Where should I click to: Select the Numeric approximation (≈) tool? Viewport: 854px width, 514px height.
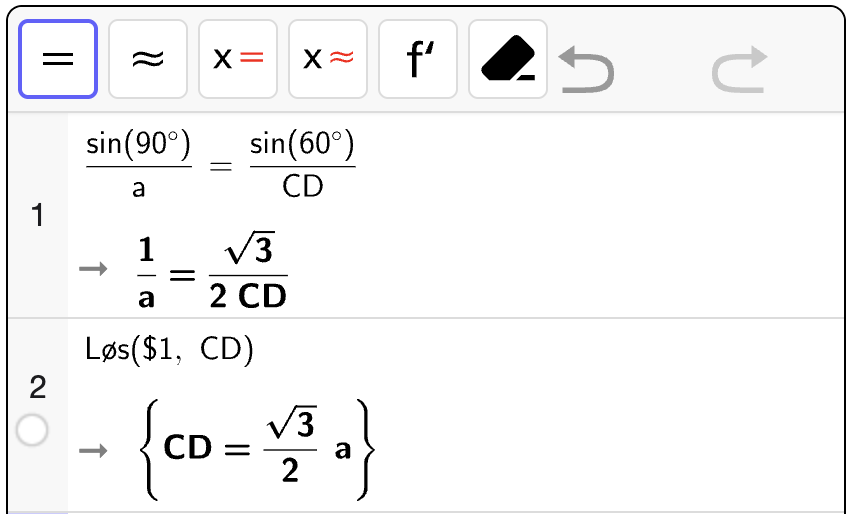click(148, 59)
